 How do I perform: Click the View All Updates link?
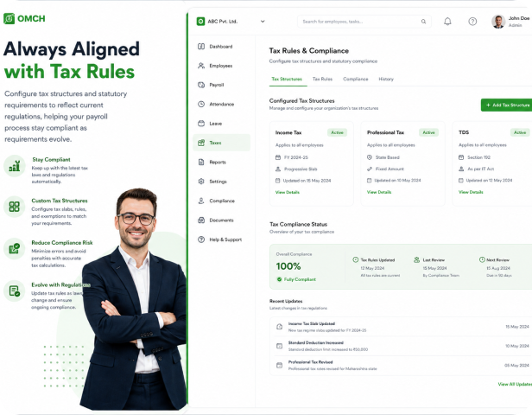(515, 384)
